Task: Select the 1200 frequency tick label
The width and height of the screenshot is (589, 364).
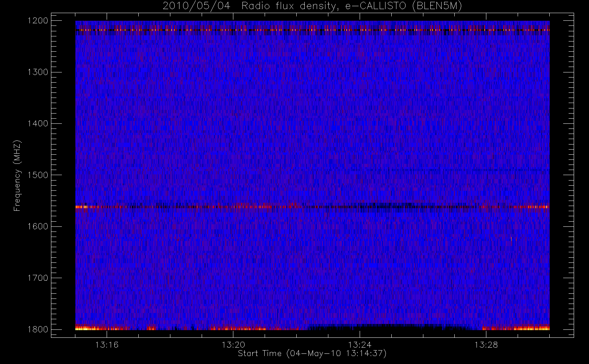Action: pyautogui.click(x=38, y=21)
